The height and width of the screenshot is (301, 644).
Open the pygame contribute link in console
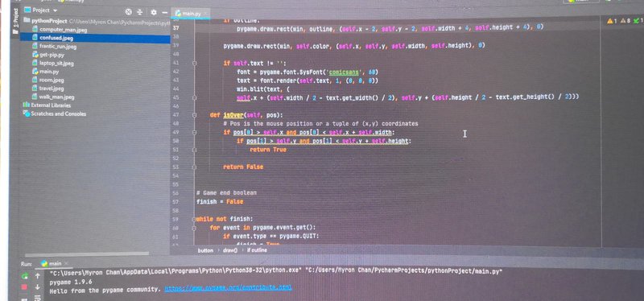click(x=228, y=288)
